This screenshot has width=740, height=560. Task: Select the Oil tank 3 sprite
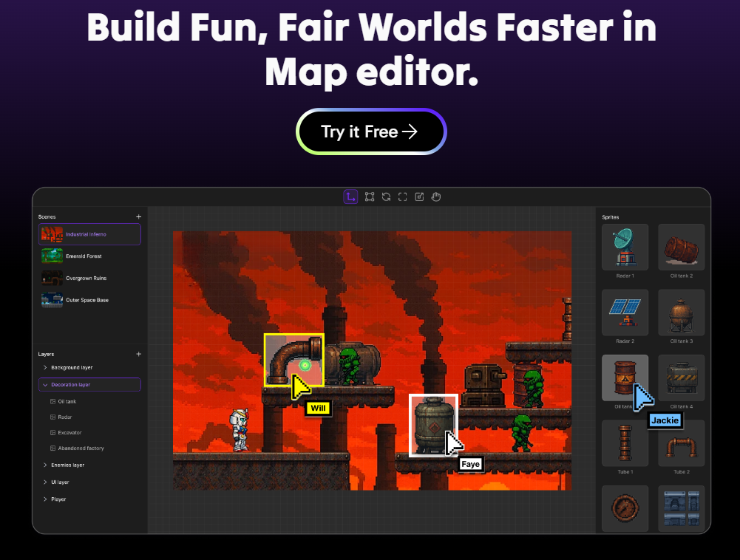click(x=681, y=313)
